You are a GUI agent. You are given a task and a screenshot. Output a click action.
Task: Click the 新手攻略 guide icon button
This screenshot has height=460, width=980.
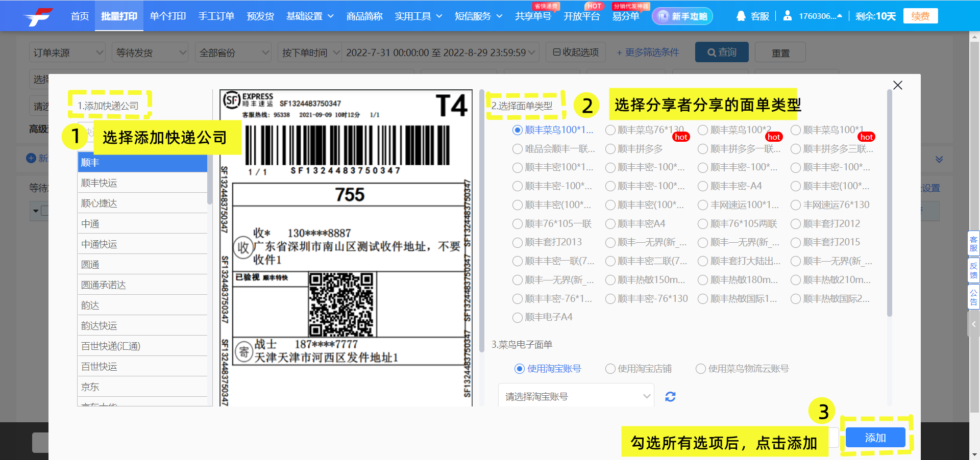(682, 16)
